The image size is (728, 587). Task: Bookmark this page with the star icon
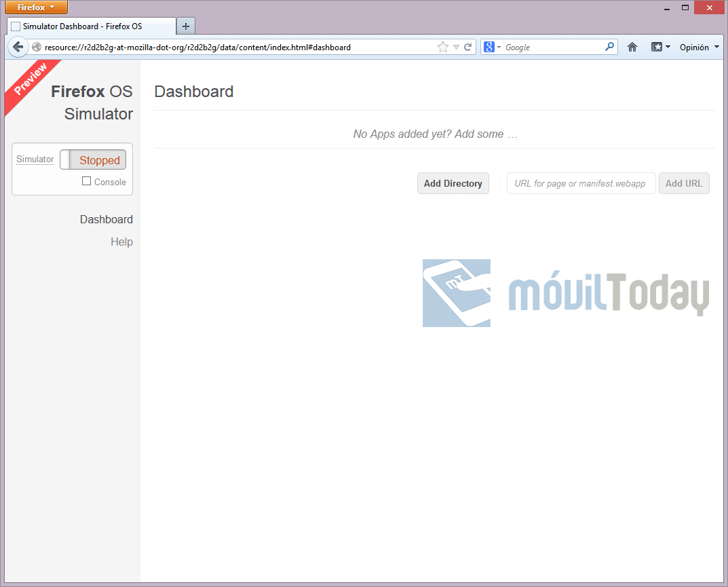(x=443, y=48)
